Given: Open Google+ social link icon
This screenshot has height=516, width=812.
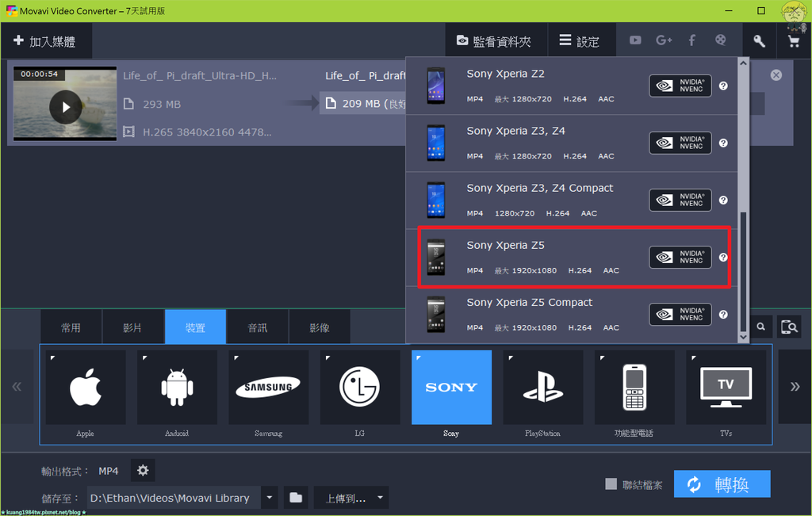Looking at the screenshot, I should point(664,40).
